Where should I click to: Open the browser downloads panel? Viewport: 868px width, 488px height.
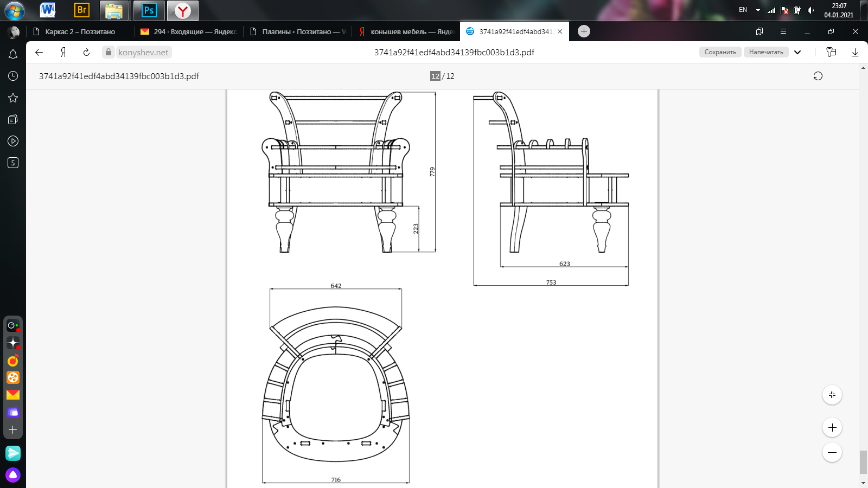(x=855, y=52)
